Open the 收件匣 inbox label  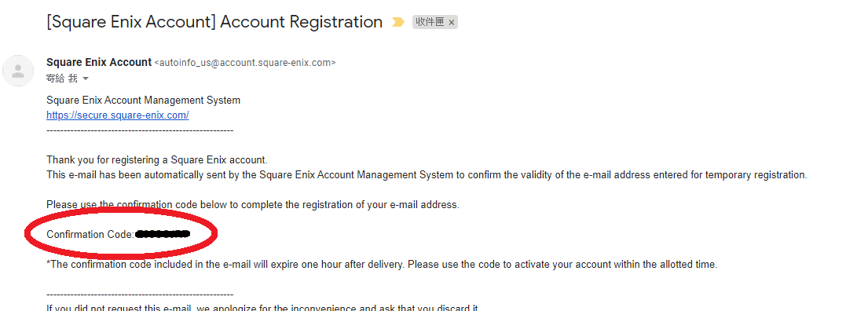click(430, 23)
